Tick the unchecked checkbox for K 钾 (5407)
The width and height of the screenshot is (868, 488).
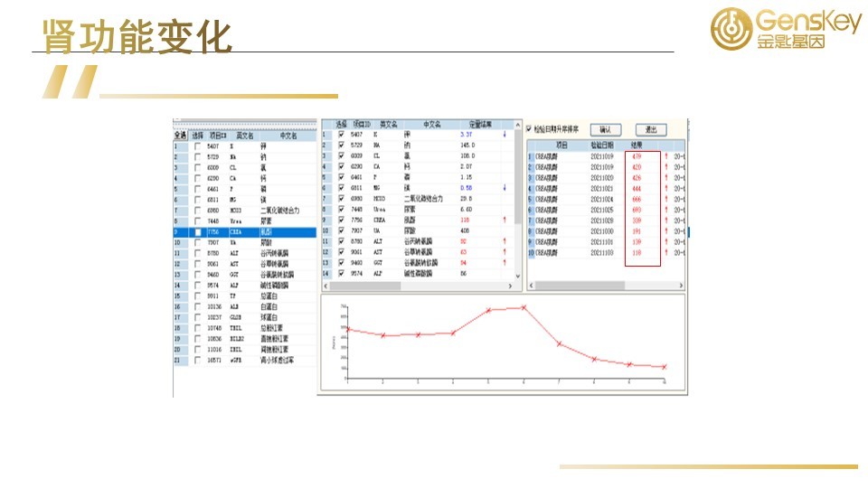point(198,146)
